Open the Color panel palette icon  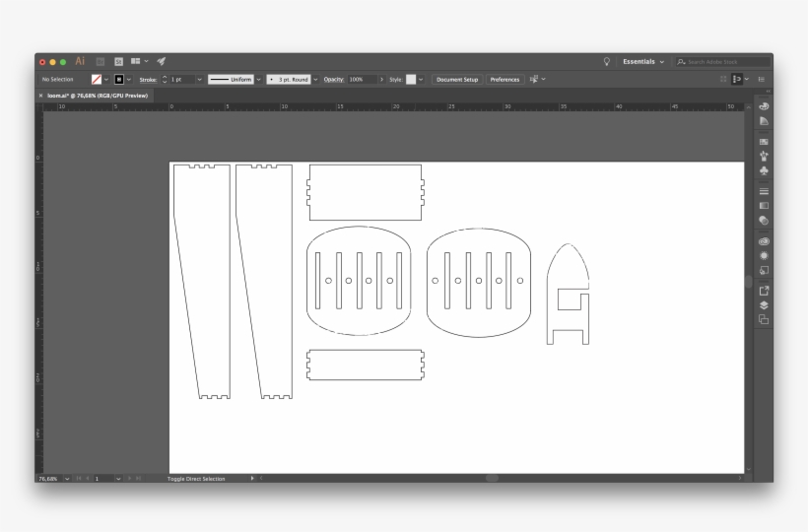[764, 106]
